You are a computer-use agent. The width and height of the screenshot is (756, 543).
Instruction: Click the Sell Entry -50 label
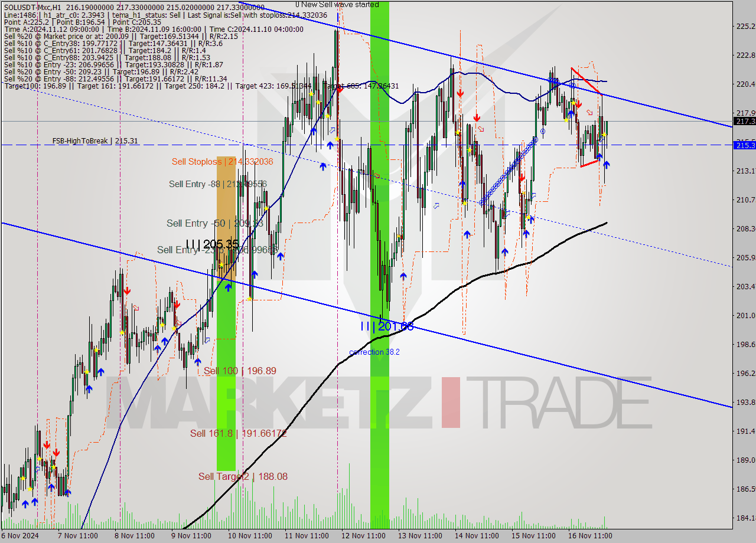tap(215, 223)
